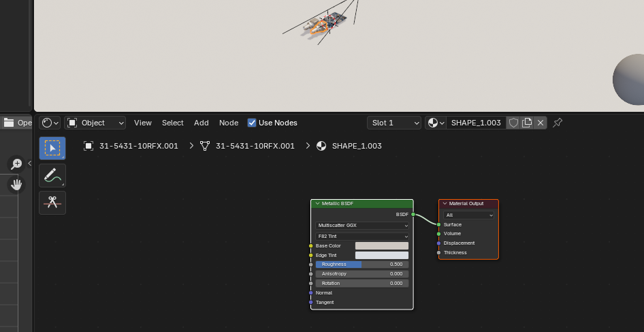644x332 pixels.
Task: Select the Select Box tool
Action: tap(52, 148)
